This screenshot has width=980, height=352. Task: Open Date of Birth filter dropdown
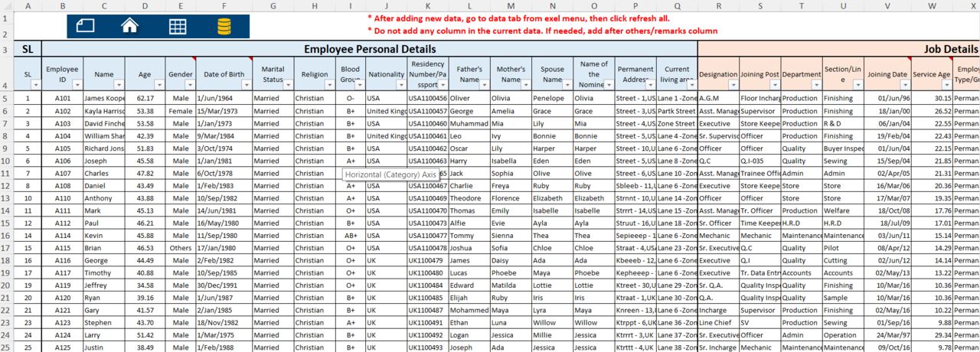tap(245, 85)
